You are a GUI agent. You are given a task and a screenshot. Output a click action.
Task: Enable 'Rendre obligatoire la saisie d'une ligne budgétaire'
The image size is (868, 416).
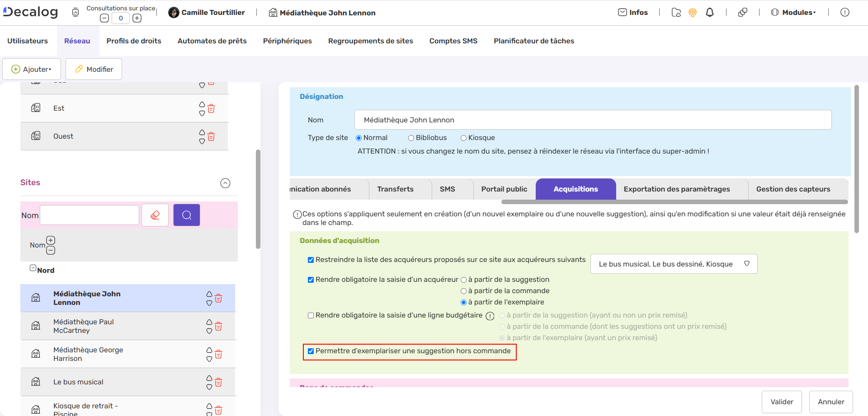[311, 315]
